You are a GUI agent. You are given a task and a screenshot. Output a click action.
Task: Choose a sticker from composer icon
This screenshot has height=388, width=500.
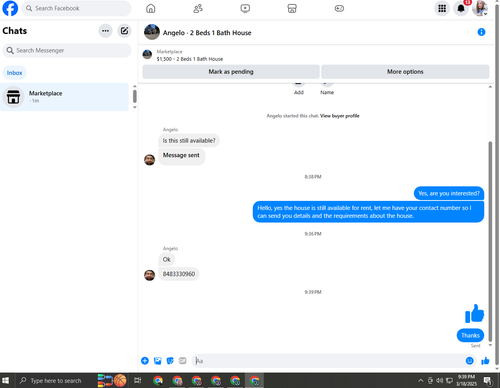tap(170, 361)
